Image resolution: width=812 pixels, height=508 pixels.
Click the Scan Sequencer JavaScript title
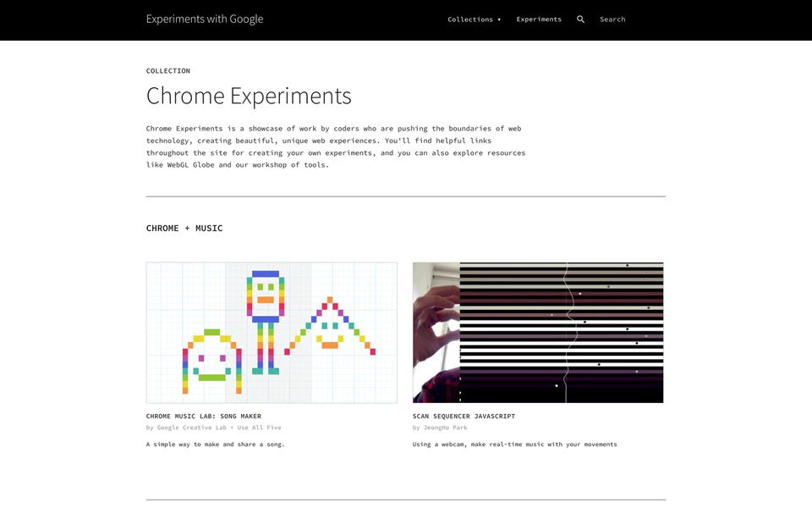pyautogui.click(x=464, y=417)
